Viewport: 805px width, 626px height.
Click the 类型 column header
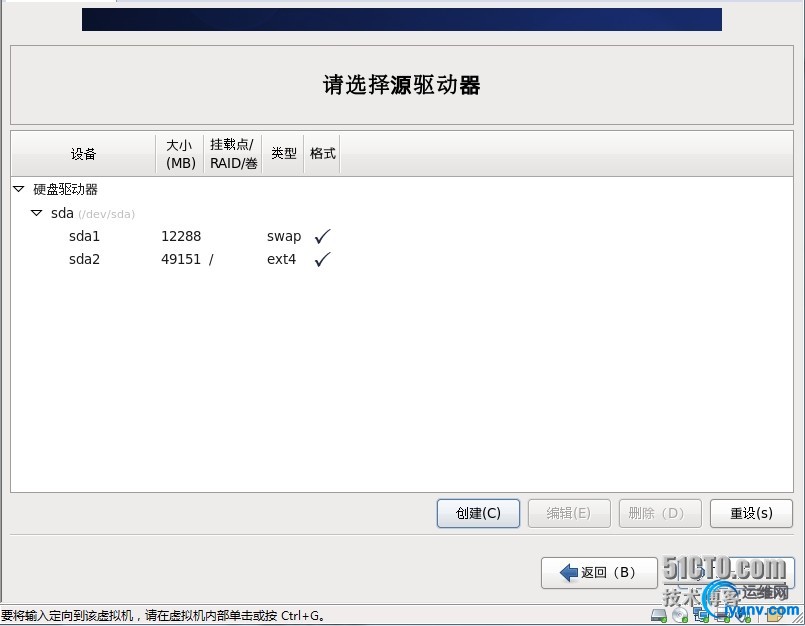coord(283,153)
